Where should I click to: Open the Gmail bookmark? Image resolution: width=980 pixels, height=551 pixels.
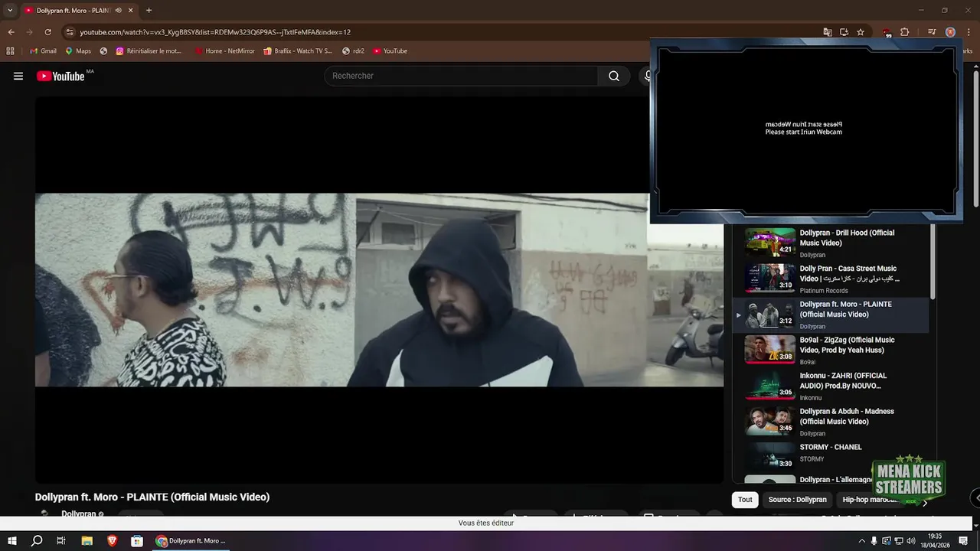pyautogui.click(x=43, y=51)
